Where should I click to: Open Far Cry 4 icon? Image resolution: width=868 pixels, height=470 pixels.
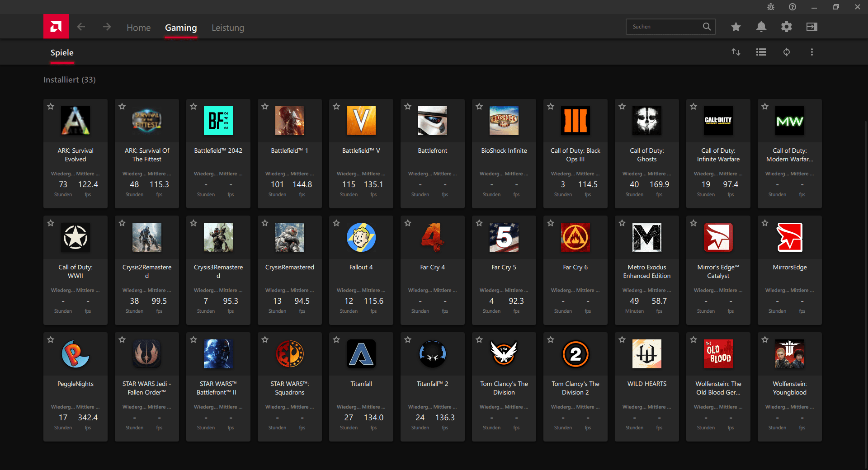(x=433, y=237)
